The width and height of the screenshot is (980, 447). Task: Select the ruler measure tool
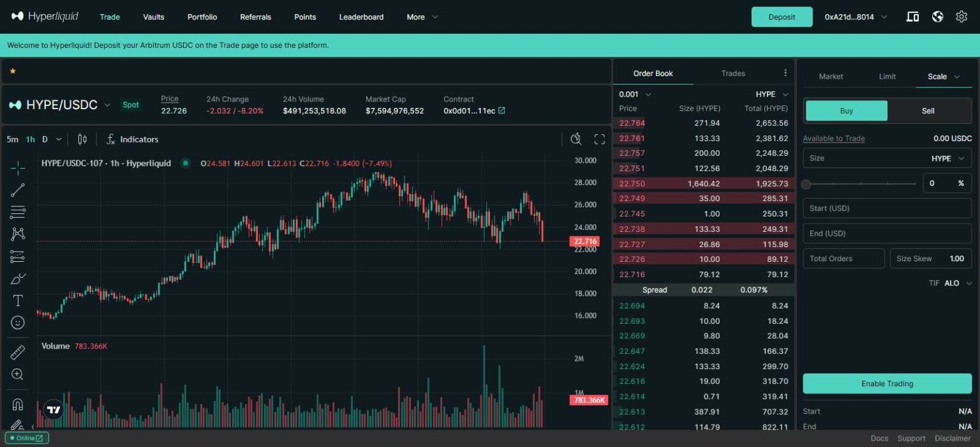[x=18, y=352]
